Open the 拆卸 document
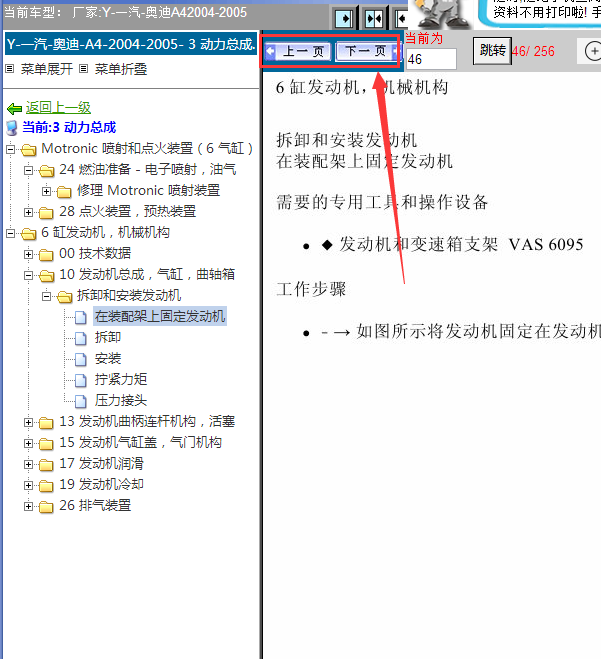Image resolution: width=601 pixels, height=659 pixels. click(x=108, y=337)
